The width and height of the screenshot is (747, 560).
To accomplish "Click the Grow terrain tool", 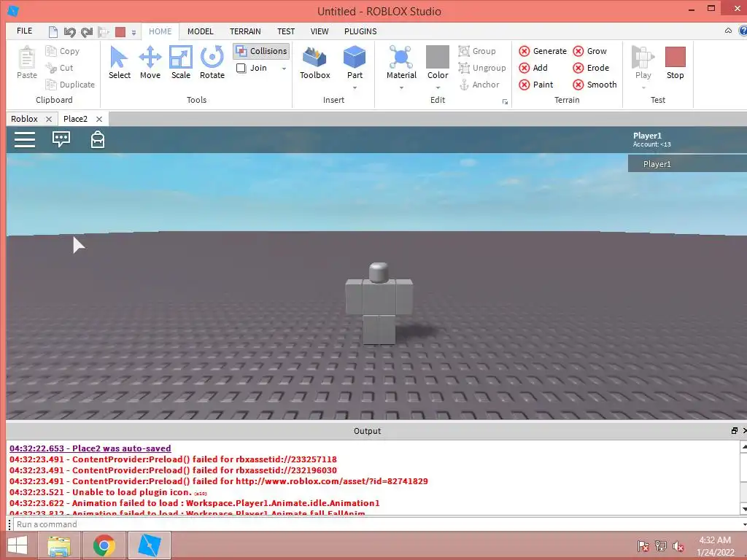I will pyautogui.click(x=589, y=51).
